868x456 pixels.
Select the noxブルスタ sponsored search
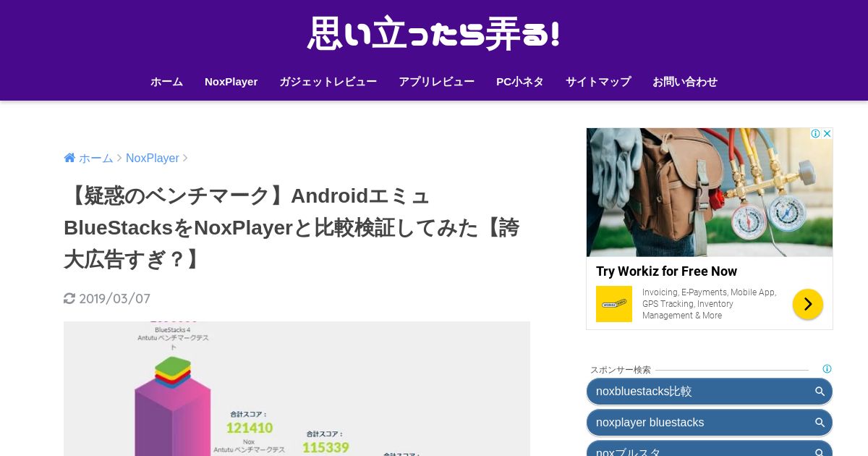(x=710, y=449)
